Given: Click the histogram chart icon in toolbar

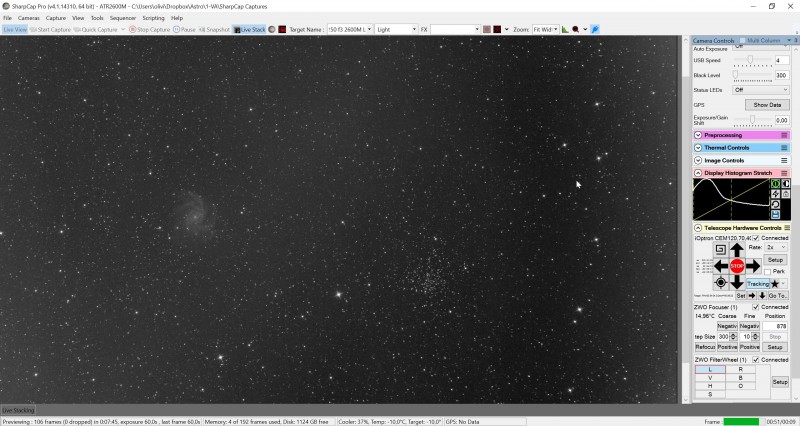Looking at the screenshot, I should click(x=565, y=30).
